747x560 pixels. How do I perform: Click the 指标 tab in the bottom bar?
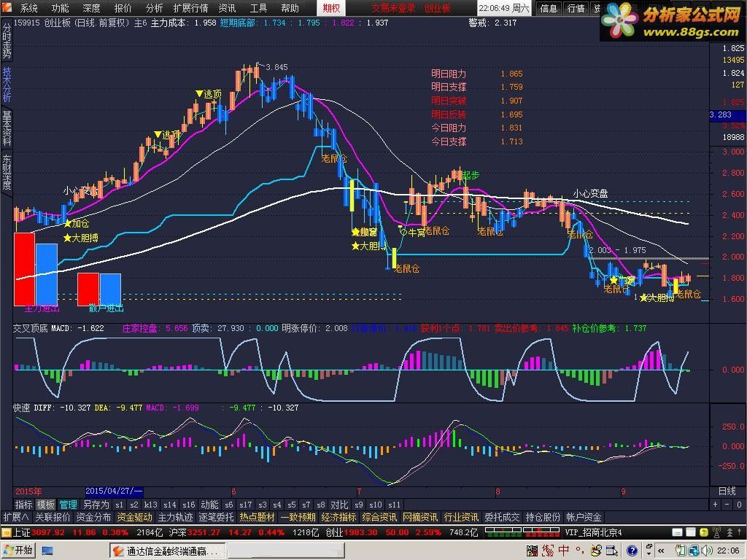(x=24, y=505)
